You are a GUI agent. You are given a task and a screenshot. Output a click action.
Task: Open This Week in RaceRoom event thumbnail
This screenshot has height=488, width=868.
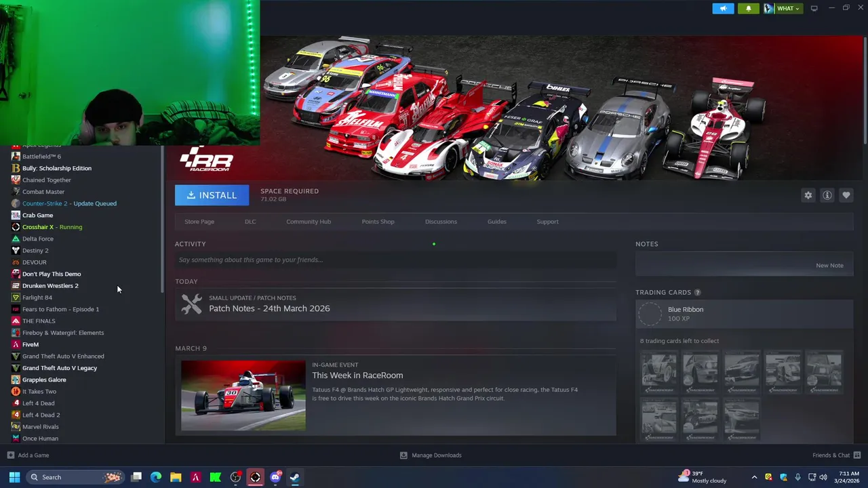[x=243, y=396]
